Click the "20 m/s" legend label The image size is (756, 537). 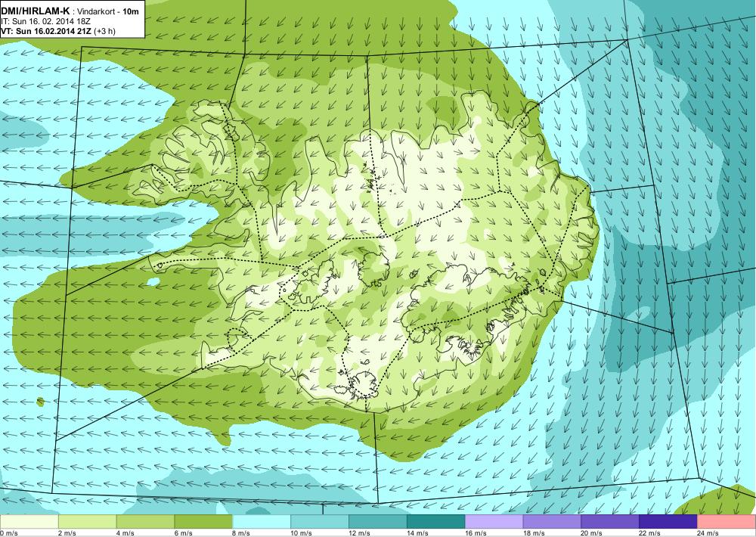[x=592, y=533]
